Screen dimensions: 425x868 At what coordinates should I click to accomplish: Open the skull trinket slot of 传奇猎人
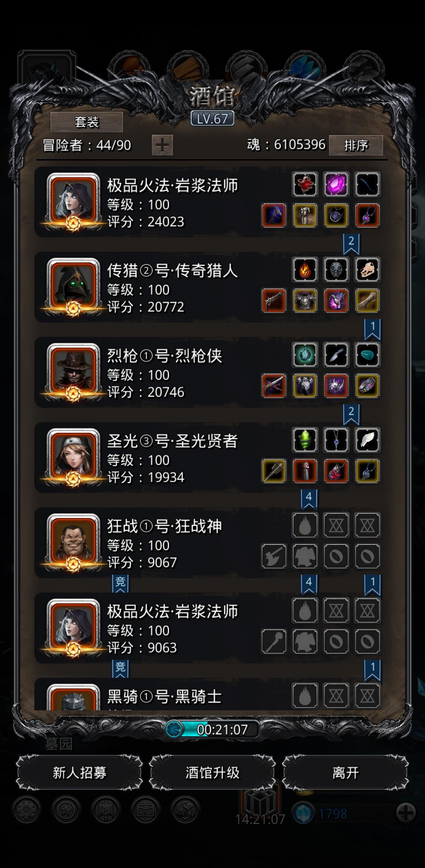[367, 269]
